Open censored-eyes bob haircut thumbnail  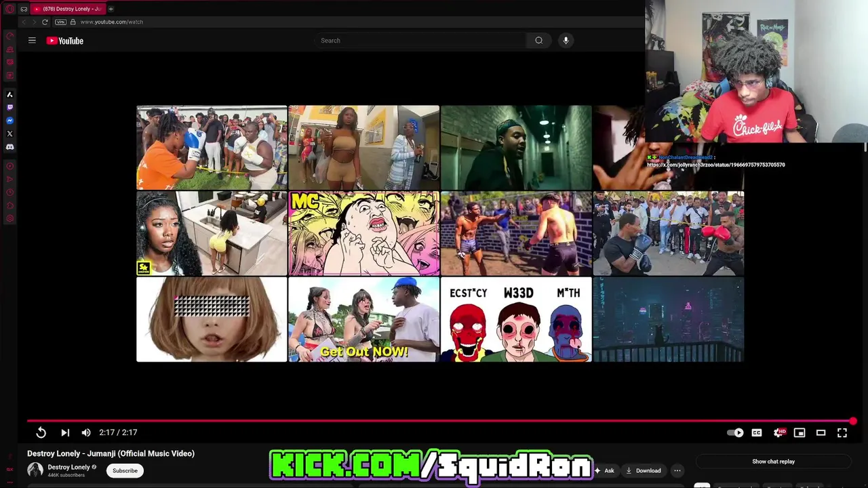(x=212, y=319)
